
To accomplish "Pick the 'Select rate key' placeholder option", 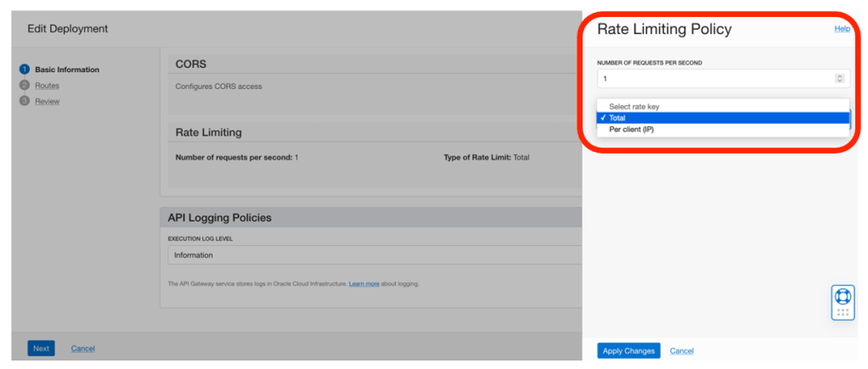I will pos(634,107).
